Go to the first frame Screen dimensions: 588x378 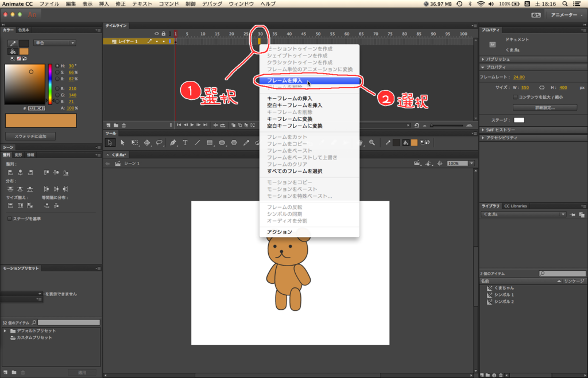click(x=179, y=125)
